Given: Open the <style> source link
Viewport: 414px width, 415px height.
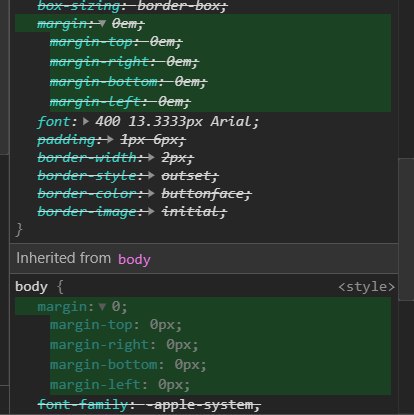Looking at the screenshot, I should [x=366, y=287].
